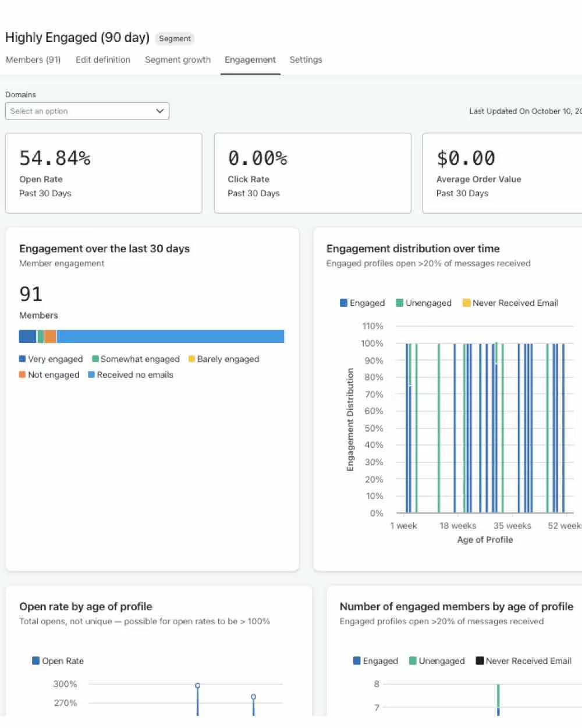The width and height of the screenshot is (582, 728).
Task: Switch to the Settings tab
Action: (x=306, y=59)
